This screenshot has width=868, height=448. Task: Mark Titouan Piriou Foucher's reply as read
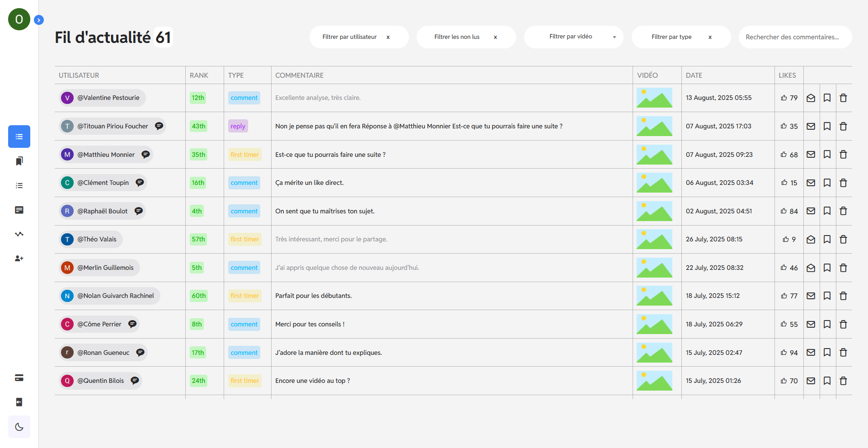811,126
